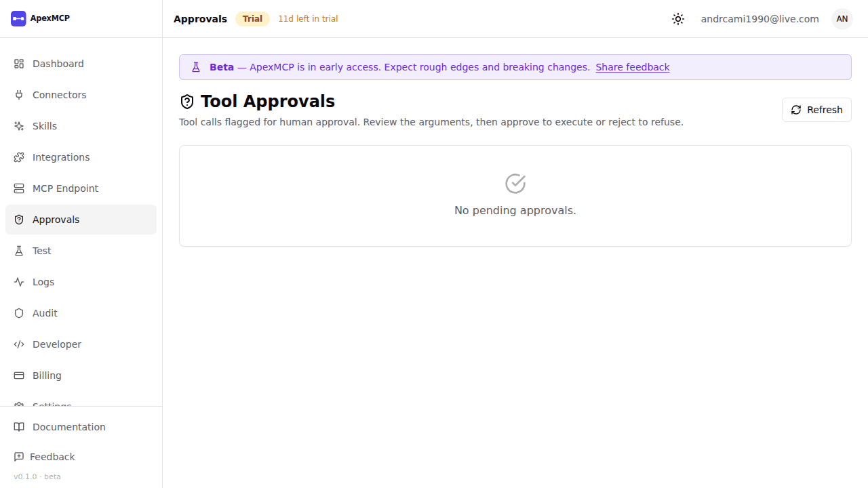Click the Feedback message icon

(19, 457)
